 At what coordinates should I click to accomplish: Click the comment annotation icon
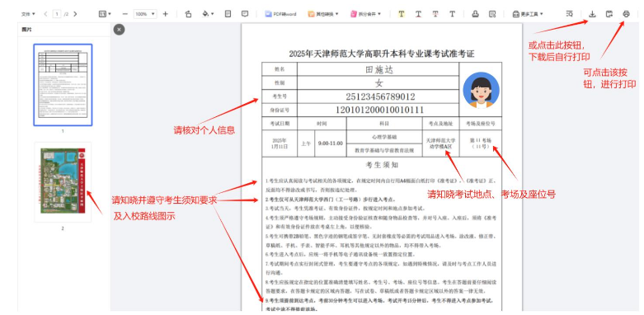[245, 14]
